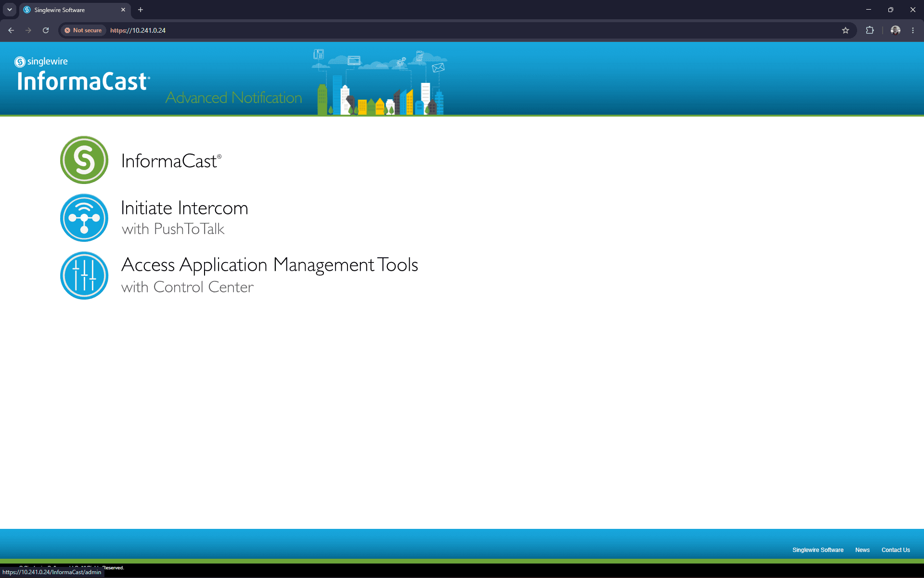Bookmark this page with star icon

point(846,30)
